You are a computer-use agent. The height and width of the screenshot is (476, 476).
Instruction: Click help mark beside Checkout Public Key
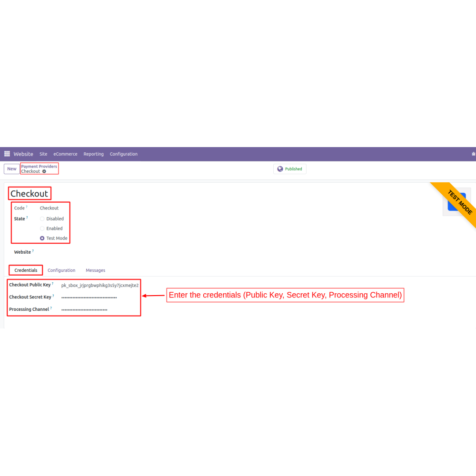pyautogui.click(x=53, y=284)
